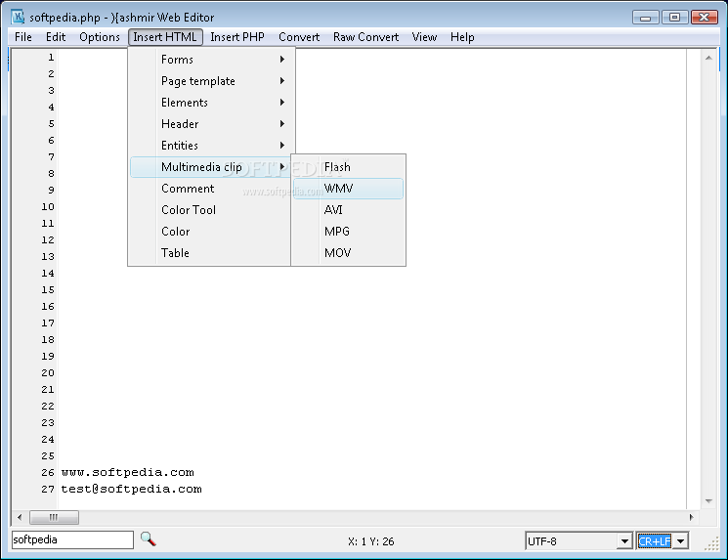Select the Multimedia clip menu entry
The width and height of the screenshot is (728, 560).
point(212,167)
